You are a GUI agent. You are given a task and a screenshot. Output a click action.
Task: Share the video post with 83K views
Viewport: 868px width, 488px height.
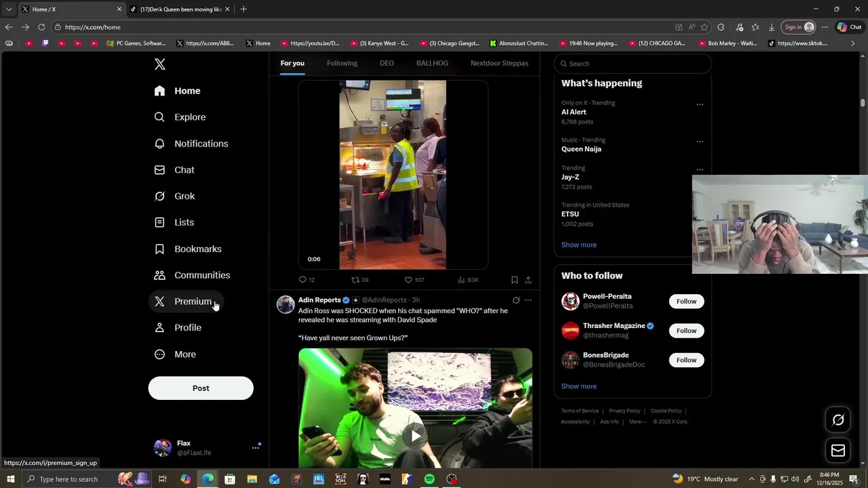click(x=528, y=280)
